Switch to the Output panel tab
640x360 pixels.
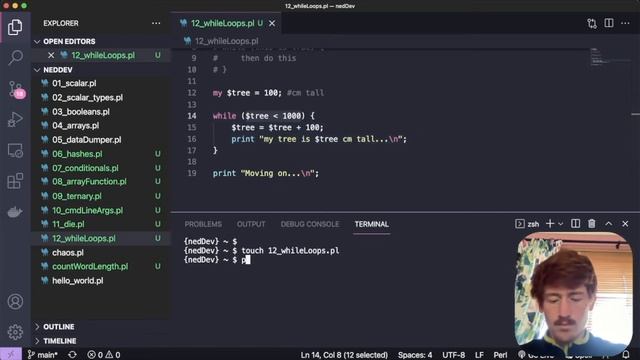pos(251,224)
